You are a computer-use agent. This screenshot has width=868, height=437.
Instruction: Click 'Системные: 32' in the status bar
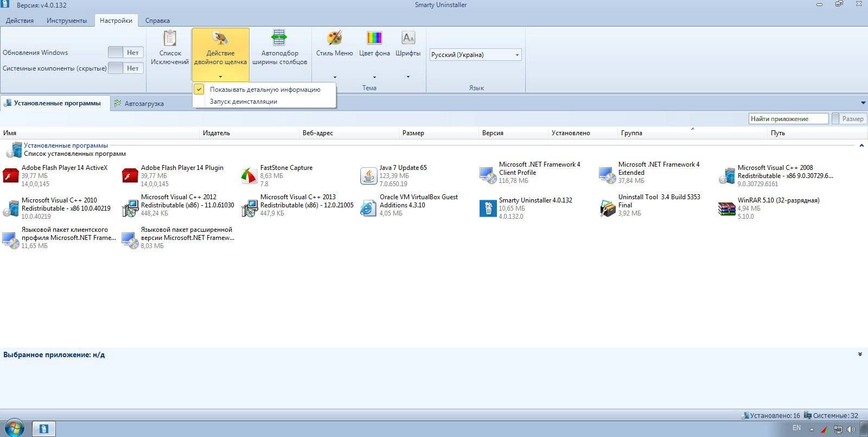[x=831, y=416]
